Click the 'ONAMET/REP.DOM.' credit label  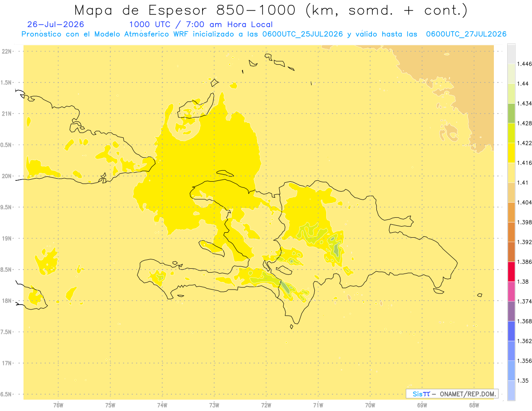pos(468,394)
